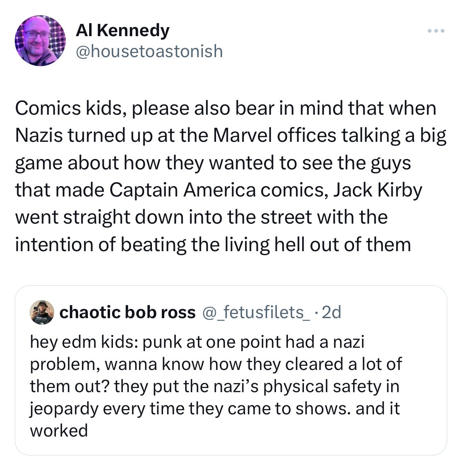Click the @housetoastonish handle
This screenshot has height=476, width=462.
click(149, 51)
